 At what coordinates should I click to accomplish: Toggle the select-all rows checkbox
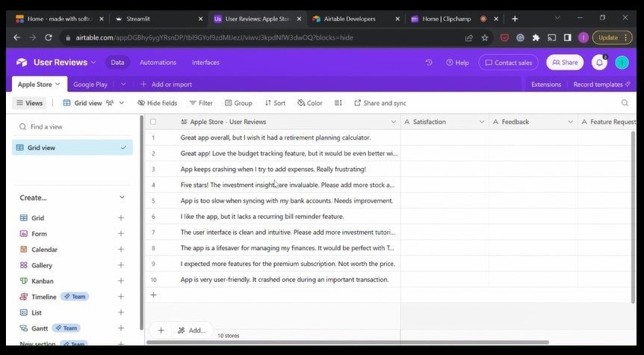click(153, 122)
